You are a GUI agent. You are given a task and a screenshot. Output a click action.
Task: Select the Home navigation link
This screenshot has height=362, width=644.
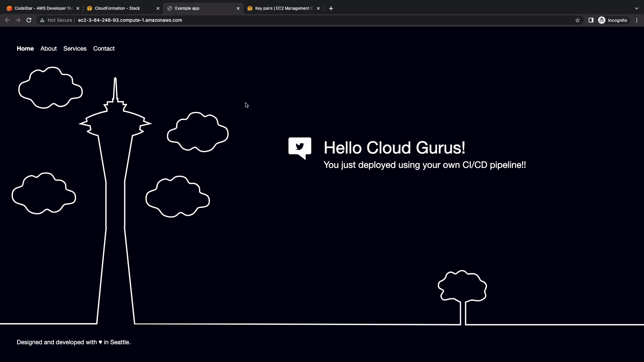point(25,49)
